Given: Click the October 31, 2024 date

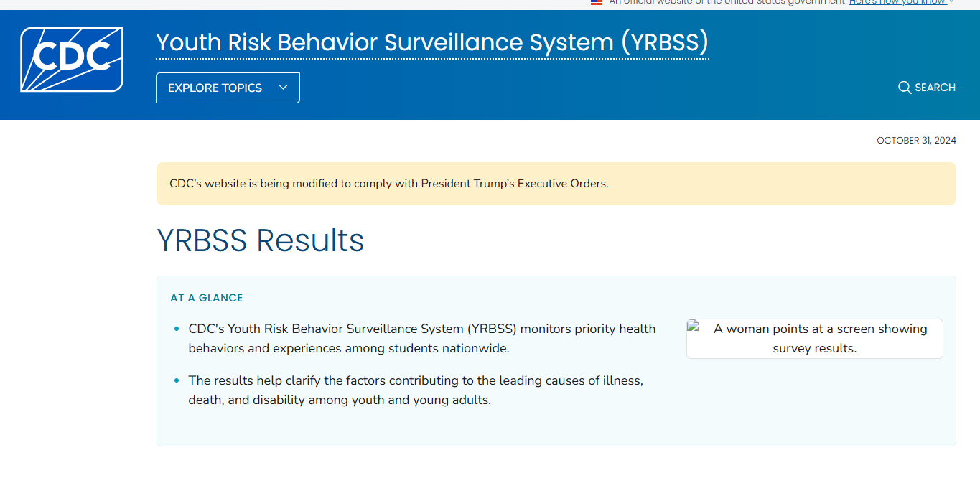Looking at the screenshot, I should pyautogui.click(x=916, y=141).
